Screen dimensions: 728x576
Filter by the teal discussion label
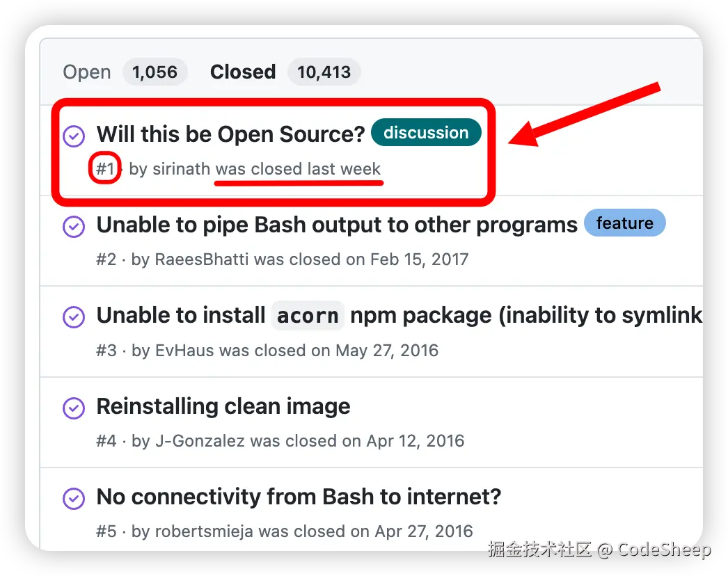coord(426,133)
